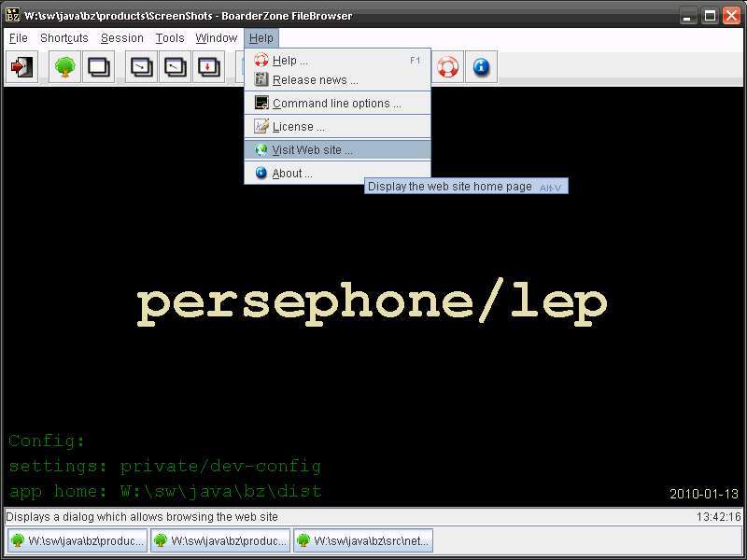Screen dimensions: 747x560
Task: Open the Tools menu
Action: click(170, 38)
